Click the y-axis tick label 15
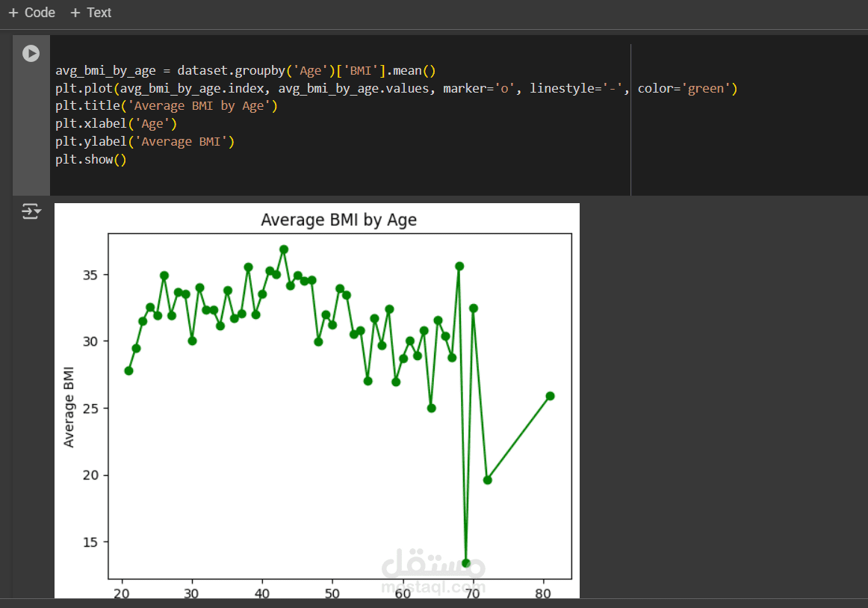Image resolution: width=868 pixels, height=608 pixels. tap(90, 542)
